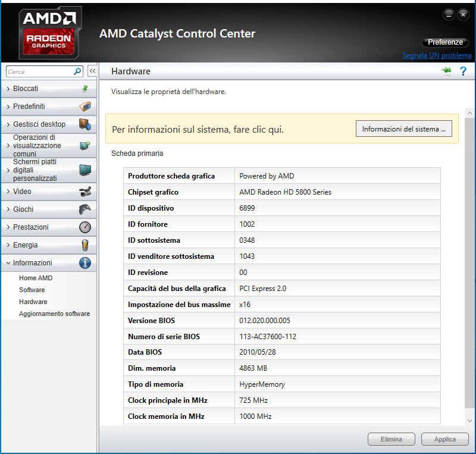Click the ID sottosistema value '0348'

(247, 240)
